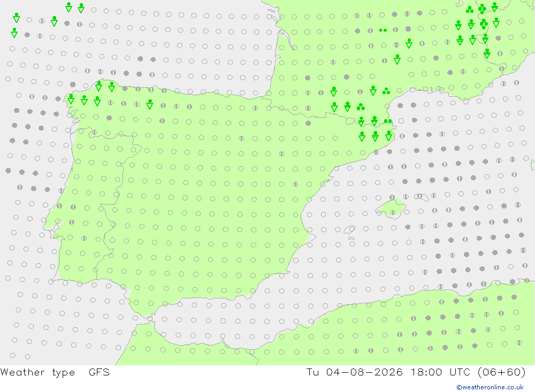Select the lone green shower symbol on Spain's north coast

tap(149, 104)
